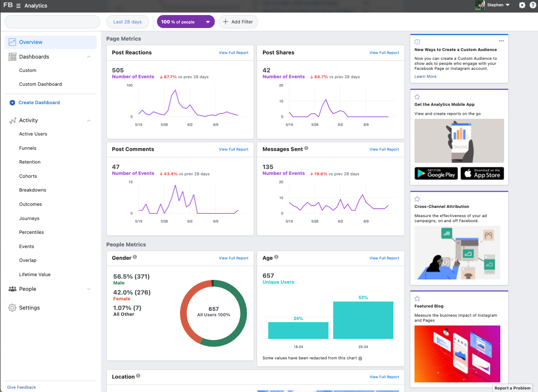The image size is (538, 392).
Task: Open the three-dot menu on Custom Audience card
Action: tap(501, 41)
